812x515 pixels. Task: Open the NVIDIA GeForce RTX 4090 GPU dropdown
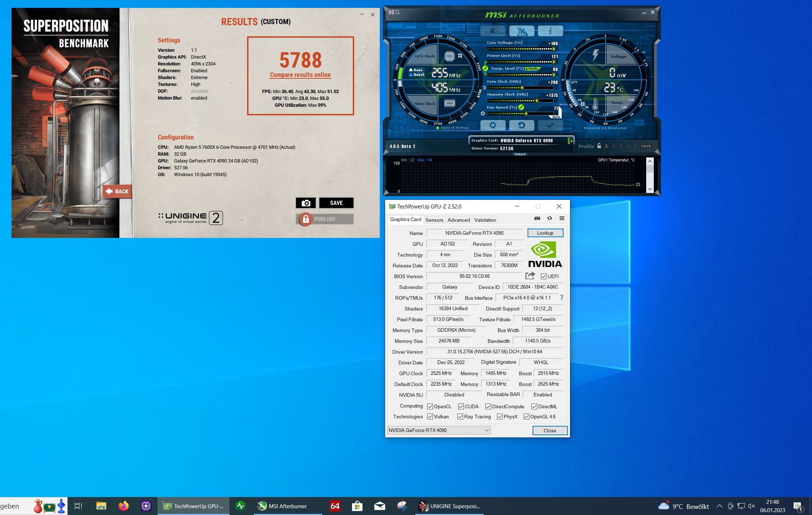[x=439, y=430]
